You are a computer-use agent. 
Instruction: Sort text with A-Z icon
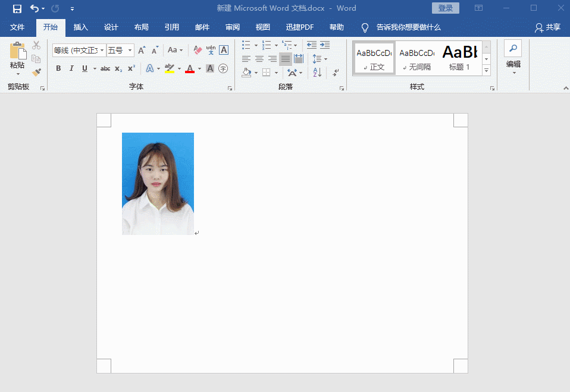tap(317, 73)
